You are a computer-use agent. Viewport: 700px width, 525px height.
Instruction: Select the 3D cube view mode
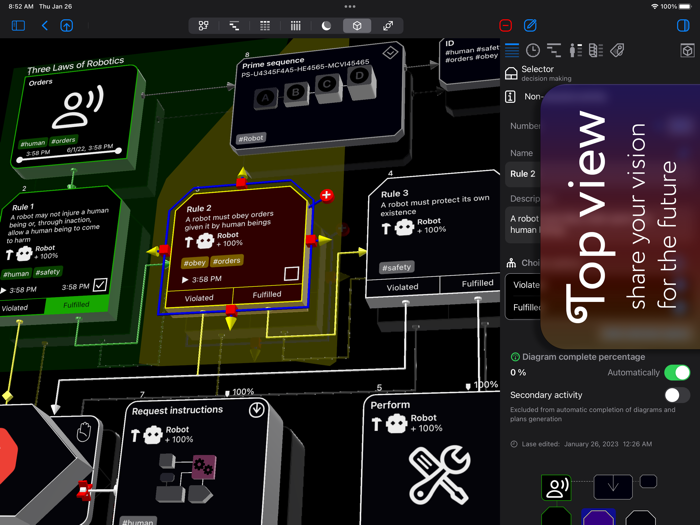click(x=357, y=25)
